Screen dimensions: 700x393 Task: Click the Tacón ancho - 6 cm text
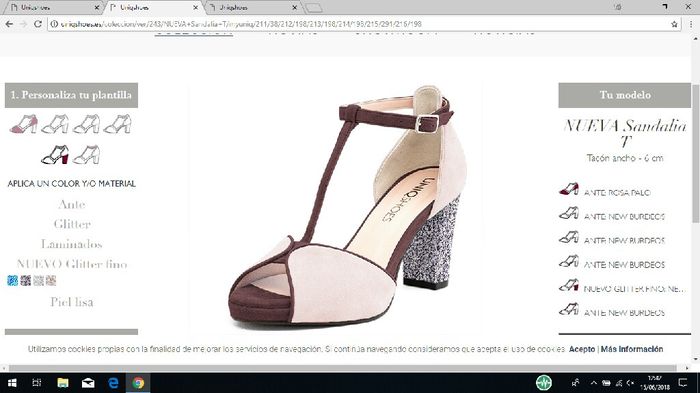click(625, 158)
